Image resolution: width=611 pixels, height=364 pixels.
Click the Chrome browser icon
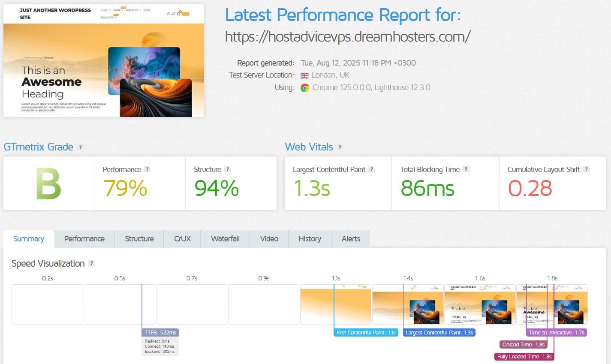[x=305, y=88]
